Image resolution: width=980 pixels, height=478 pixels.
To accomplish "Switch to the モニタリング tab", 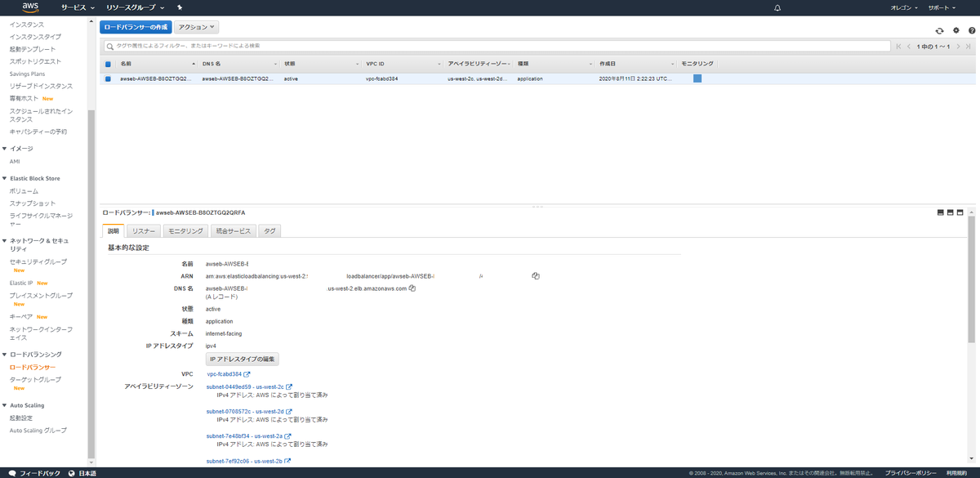I will [185, 231].
